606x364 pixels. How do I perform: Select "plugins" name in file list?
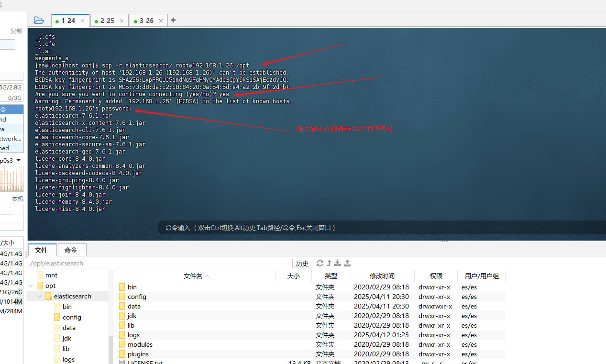pos(138,354)
